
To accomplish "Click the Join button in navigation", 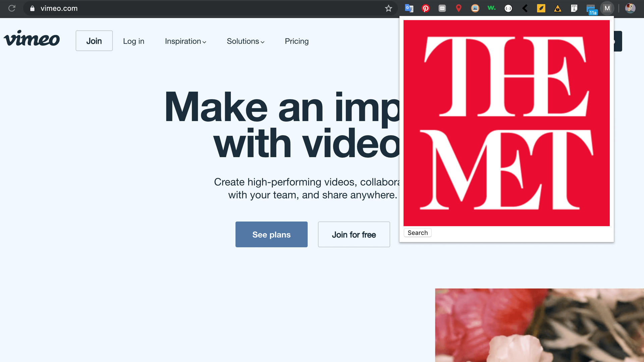I will tap(94, 41).
